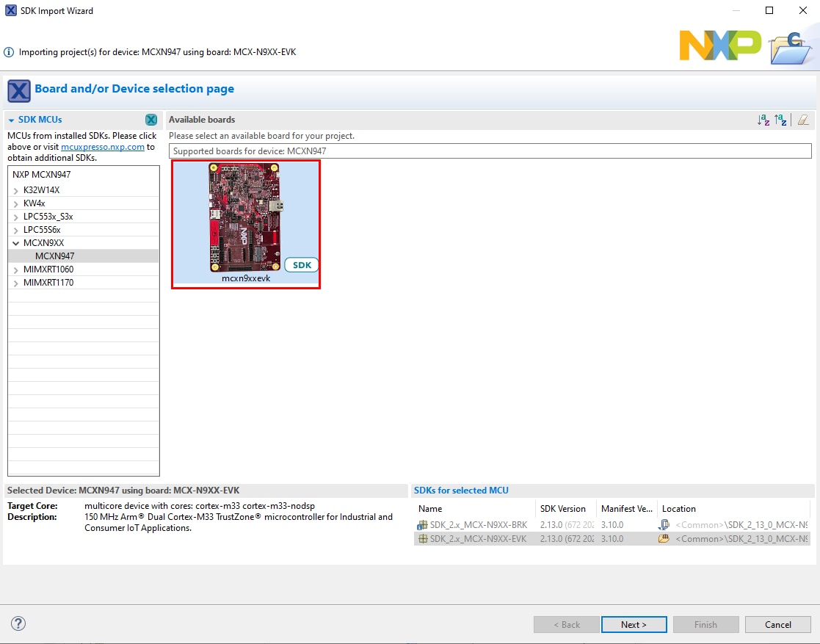This screenshot has width=820, height=644.
Task: Open the mcuxpresso.nxp.com link
Action: click(102, 147)
